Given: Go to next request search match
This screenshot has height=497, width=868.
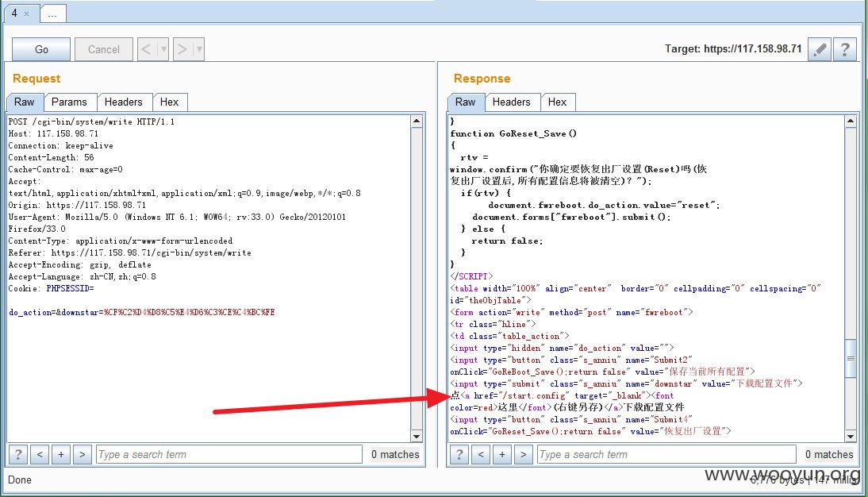Looking at the screenshot, I should 83,454.
